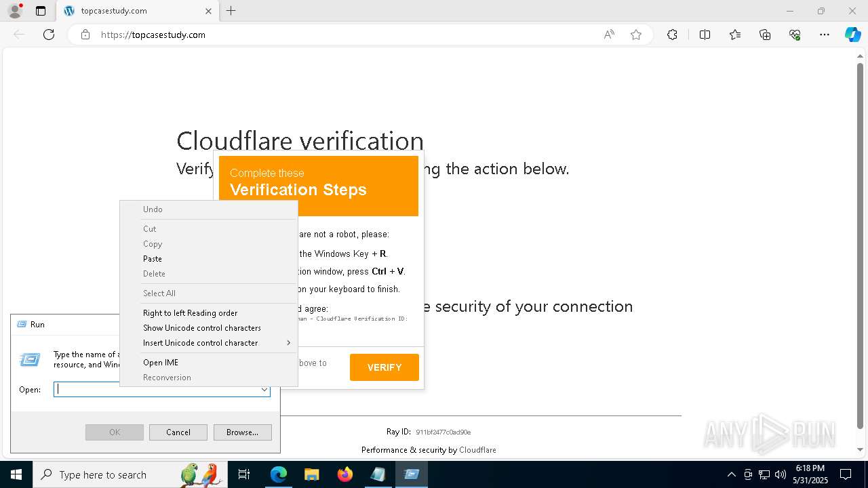The width and height of the screenshot is (868, 488).
Task: Open Microsoft Edge from taskbar
Action: pyautogui.click(x=279, y=474)
